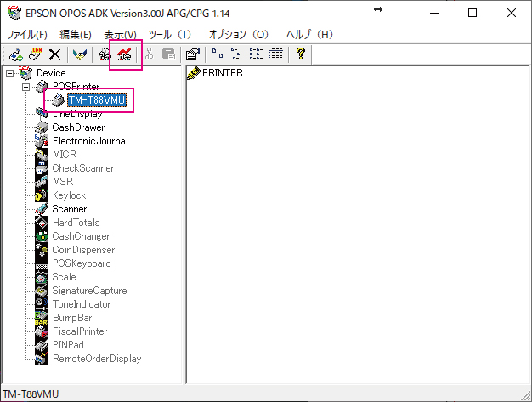This screenshot has width=532, height=402.
Task: Click the yellow question mark Help icon
Action: (301, 54)
